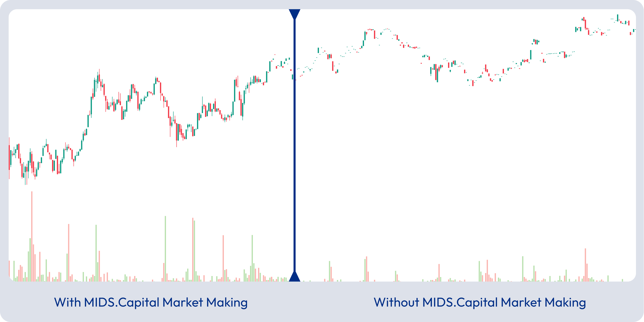Click the word "With" in the left caption
The image size is (644, 322).
tap(67, 302)
